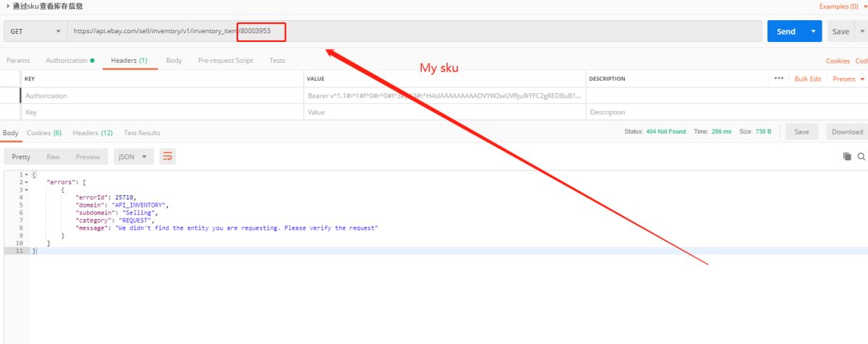Click the Authorization header key cell
Screen dimensions: 868x344
(x=162, y=95)
